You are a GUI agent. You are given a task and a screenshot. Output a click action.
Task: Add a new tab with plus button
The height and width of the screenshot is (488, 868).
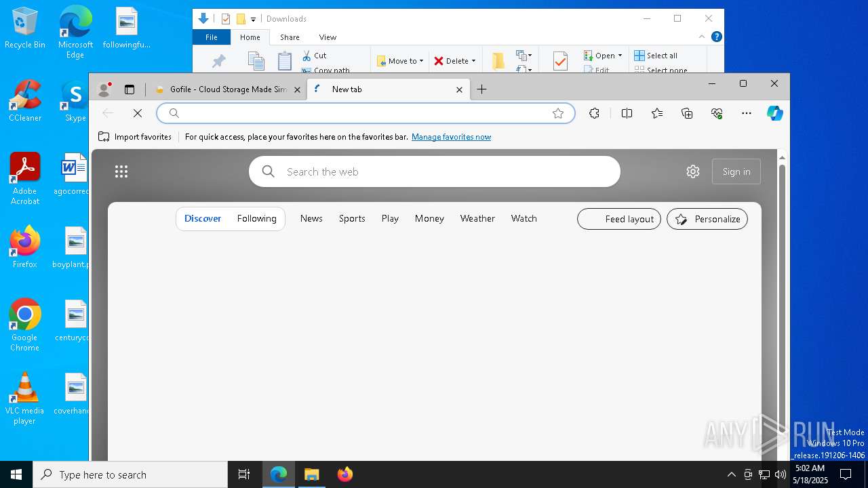point(481,89)
